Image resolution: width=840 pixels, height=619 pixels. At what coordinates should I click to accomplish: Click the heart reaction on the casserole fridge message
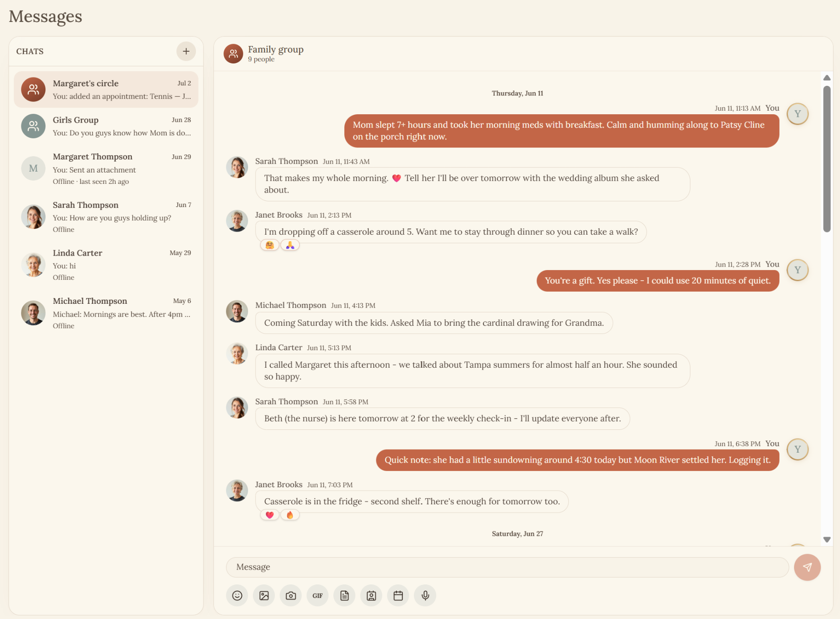pos(270,515)
